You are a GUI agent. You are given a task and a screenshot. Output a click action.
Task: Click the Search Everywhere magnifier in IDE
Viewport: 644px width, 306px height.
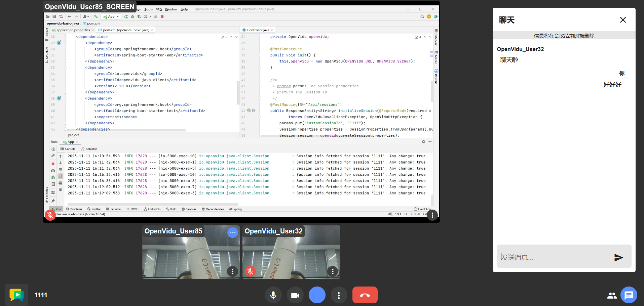pos(422,16)
